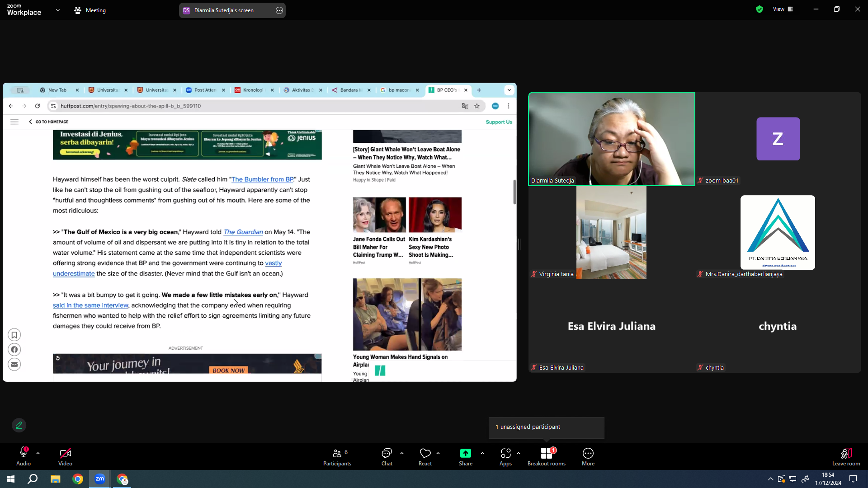Screen dimensions: 868x488
Task: Click the 1 unassigned participant notice
Action: coord(546,427)
